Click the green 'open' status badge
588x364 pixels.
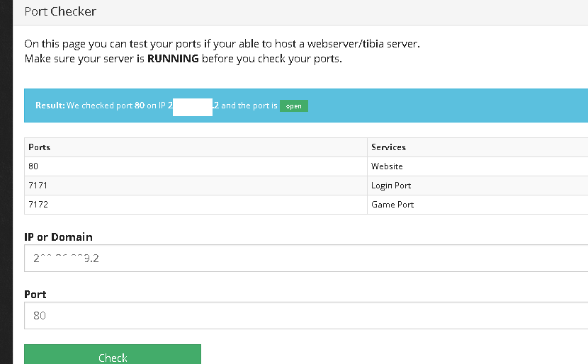293,106
